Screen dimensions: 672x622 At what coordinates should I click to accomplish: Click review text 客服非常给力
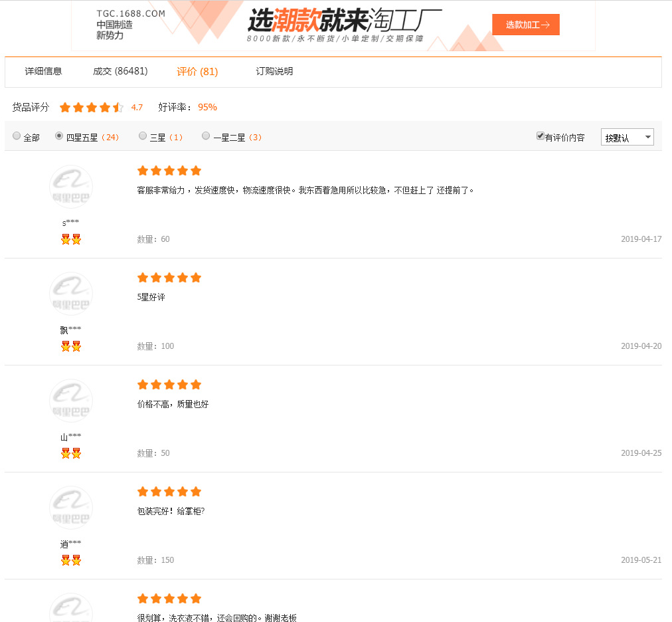click(305, 190)
